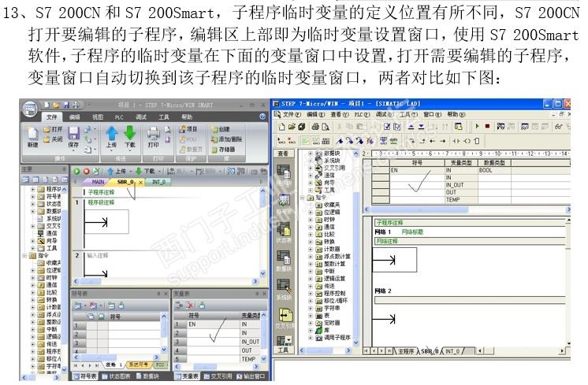
Task: Click the 打印 printer icon in SMART ribbon
Action: (x=153, y=134)
